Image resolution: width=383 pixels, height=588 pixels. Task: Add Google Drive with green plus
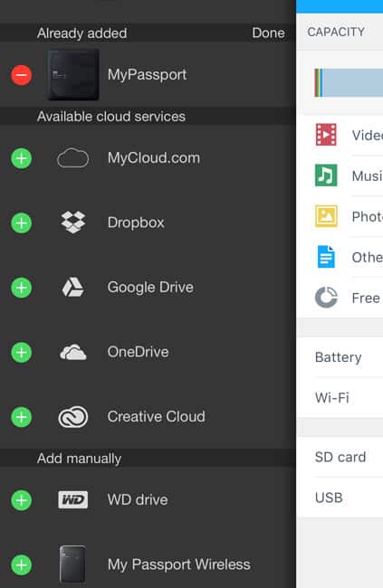[x=22, y=288]
